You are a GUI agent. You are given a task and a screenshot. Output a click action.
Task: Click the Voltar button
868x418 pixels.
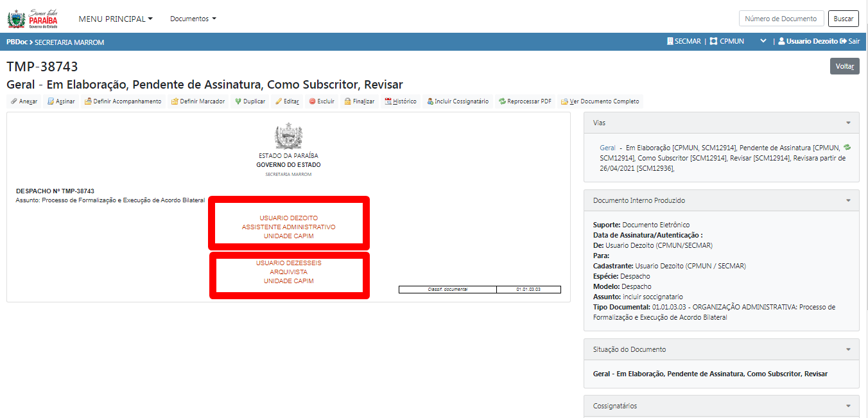tap(844, 66)
